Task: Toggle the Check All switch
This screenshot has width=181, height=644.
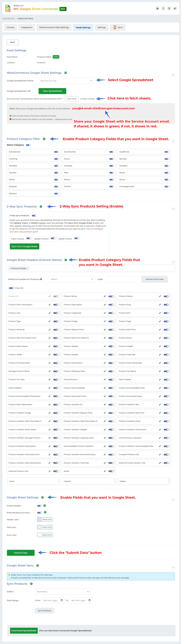Action: [x=11, y=288]
